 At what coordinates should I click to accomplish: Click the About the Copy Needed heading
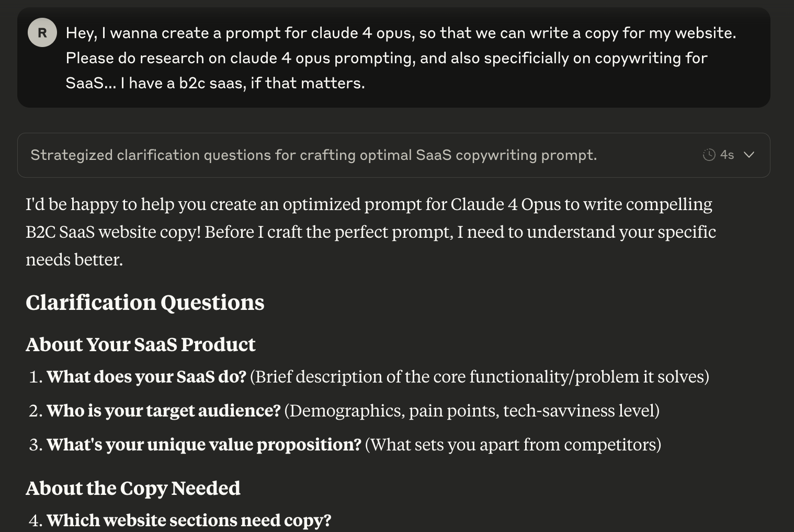tap(133, 488)
